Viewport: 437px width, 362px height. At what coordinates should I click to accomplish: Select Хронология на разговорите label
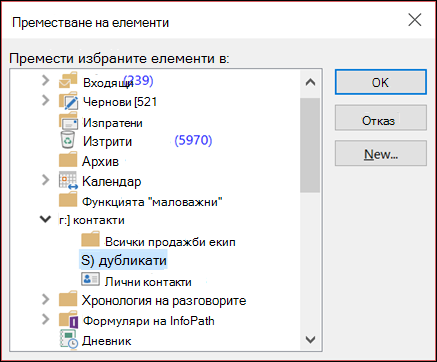tap(164, 300)
